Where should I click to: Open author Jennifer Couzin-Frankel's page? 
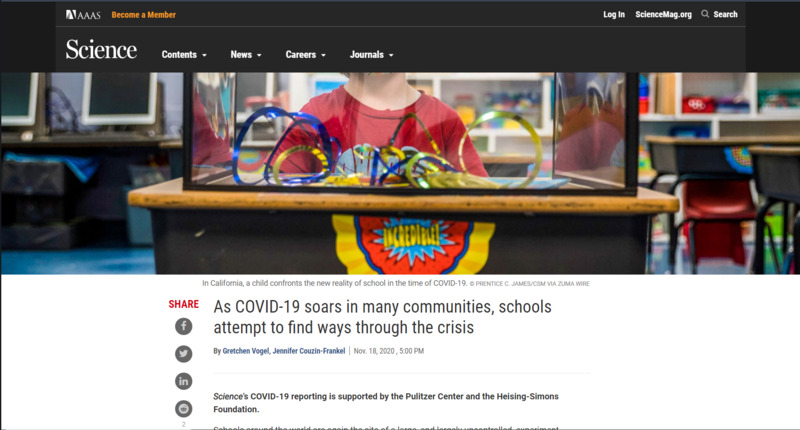point(309,351)
